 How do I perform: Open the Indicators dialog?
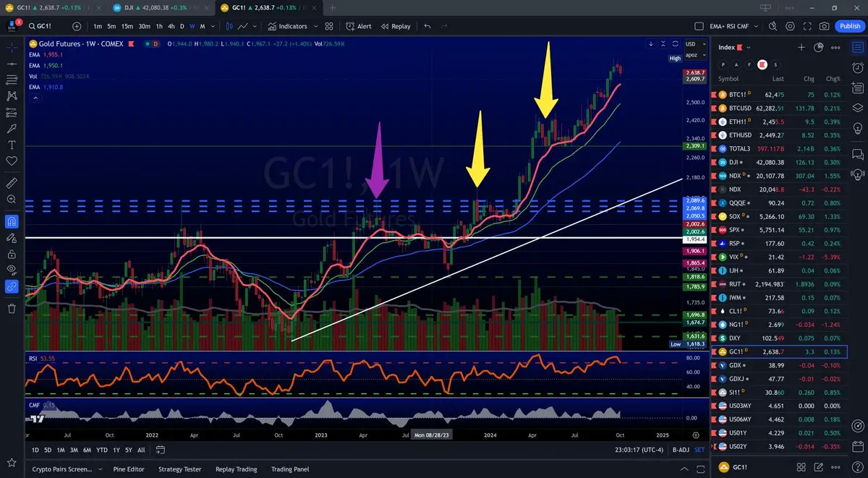pyautogui.click(x=287, y=26)
